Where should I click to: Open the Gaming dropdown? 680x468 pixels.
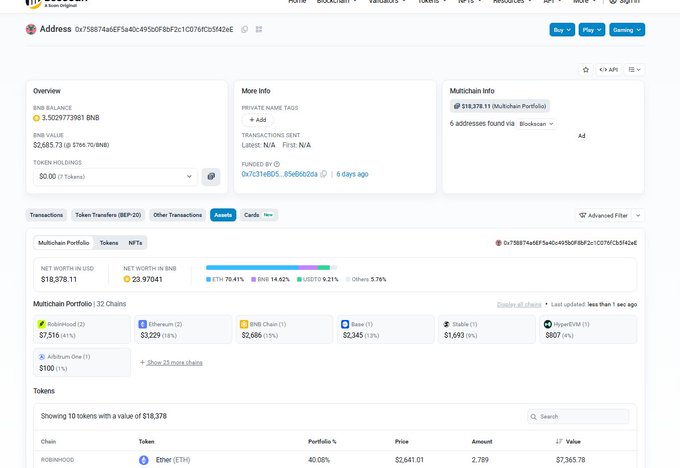coord(627,30)
